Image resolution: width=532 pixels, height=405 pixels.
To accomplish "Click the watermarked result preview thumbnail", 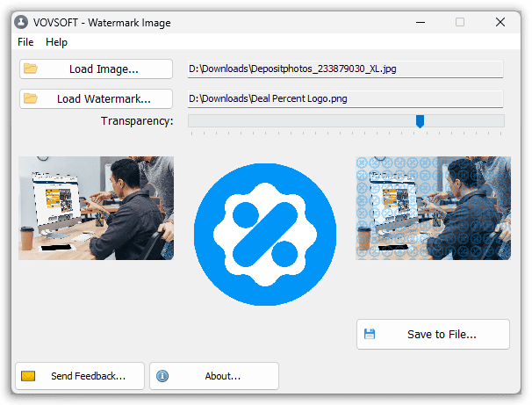I will click(x=433, y=208).
